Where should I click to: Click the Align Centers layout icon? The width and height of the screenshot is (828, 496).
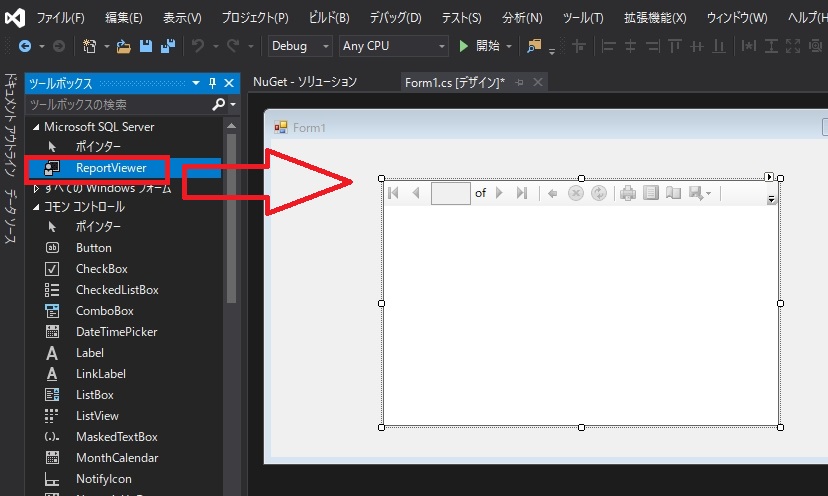[630, 46]
